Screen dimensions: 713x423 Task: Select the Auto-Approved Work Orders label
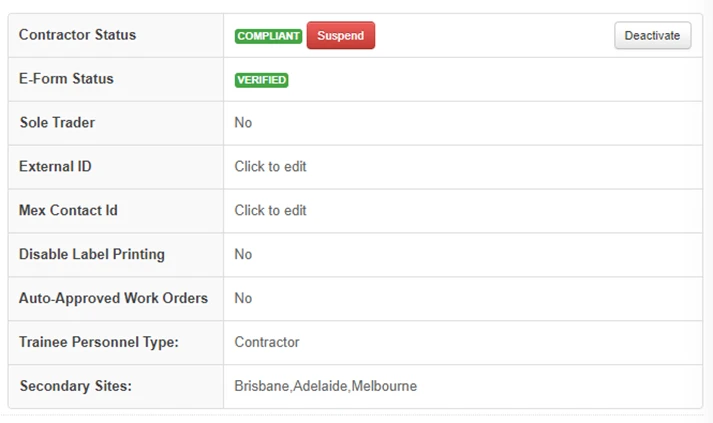coord(113,298)
